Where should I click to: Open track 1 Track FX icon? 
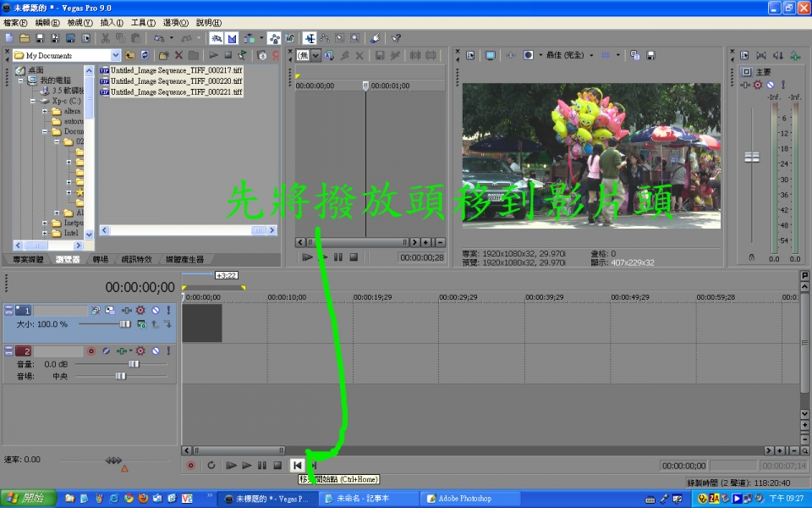[x=140, y=311]
